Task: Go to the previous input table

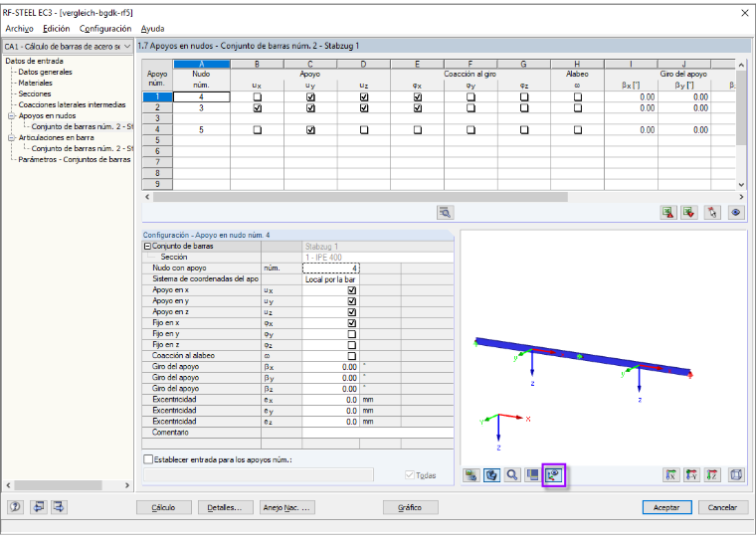Action: [39, 507]
